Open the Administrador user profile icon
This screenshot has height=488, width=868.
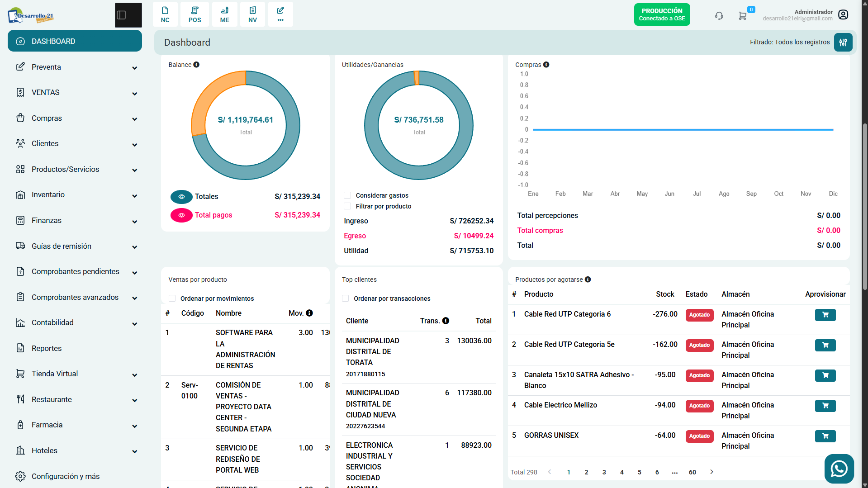tap(843, 14)
